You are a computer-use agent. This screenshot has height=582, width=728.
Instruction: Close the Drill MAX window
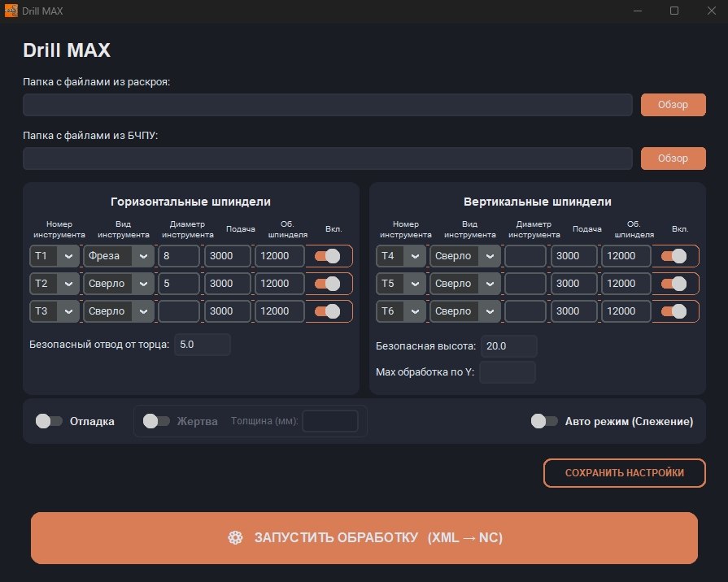click(x=711, y=11)
